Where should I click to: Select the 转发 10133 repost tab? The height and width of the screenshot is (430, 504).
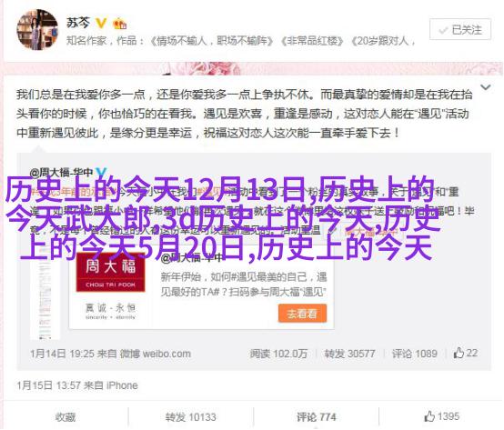click(x=191, y=417)
